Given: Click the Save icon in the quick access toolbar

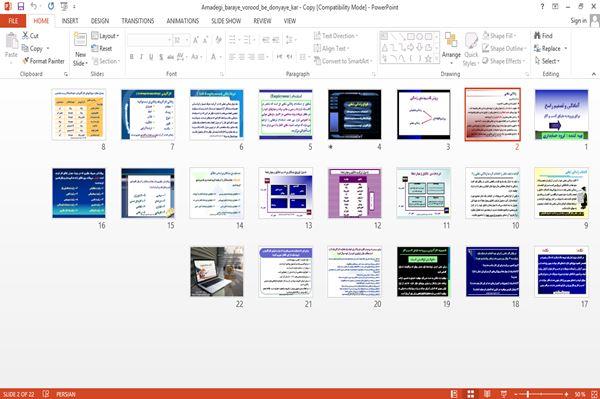Looking at the screenshot, I should click(21, 7).
